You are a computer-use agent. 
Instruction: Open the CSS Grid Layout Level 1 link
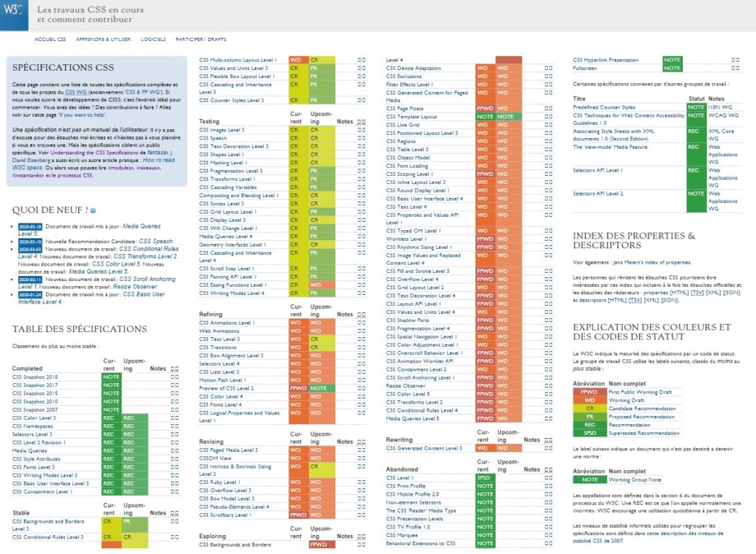pos(228,212)
